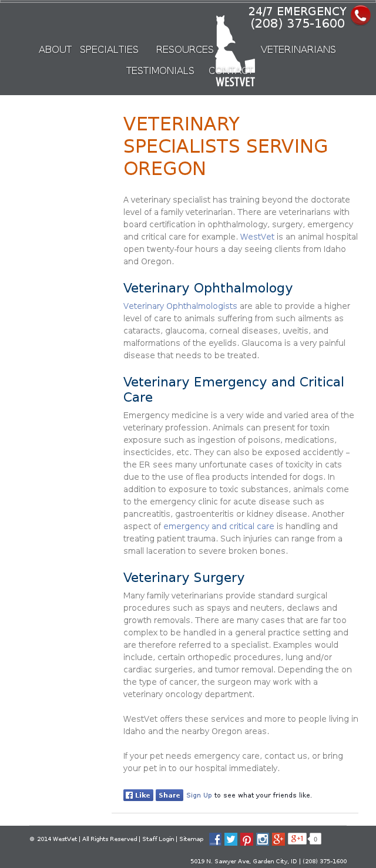Open the Specialties menu
Screen dimensions: 376x868
coord(109,49)
